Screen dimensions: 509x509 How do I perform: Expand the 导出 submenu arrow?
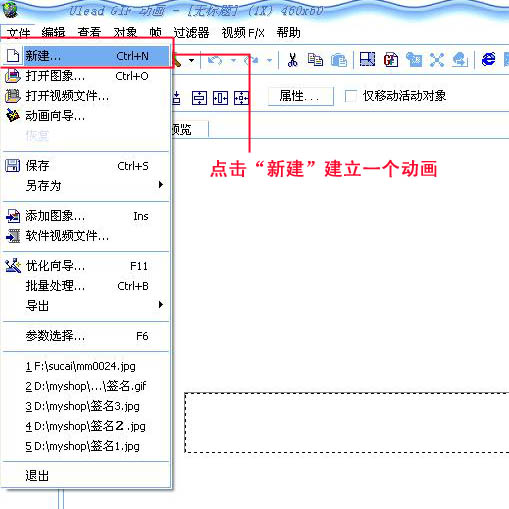[161, 305]
